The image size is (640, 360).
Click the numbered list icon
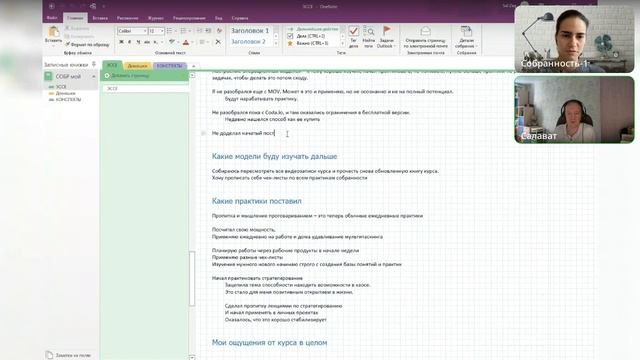(x=183, y=31)
